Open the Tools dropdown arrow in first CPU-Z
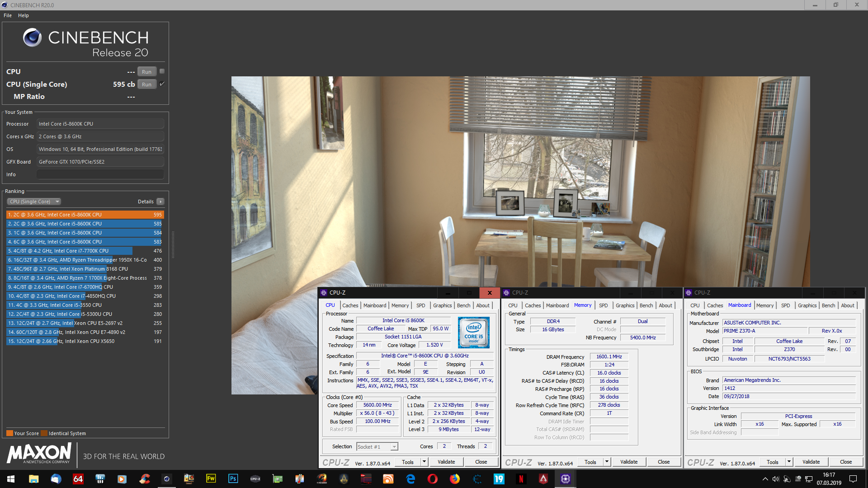868x488 pixels. tap(424, 462)
